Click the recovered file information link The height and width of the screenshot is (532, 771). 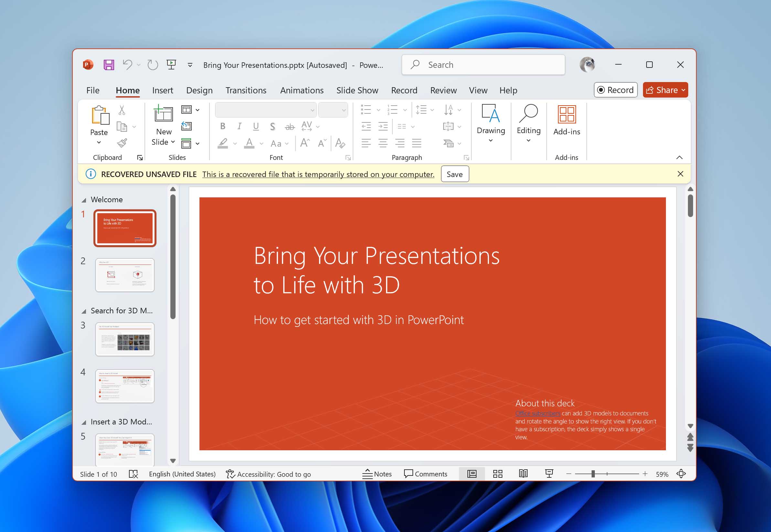(318, 174)
